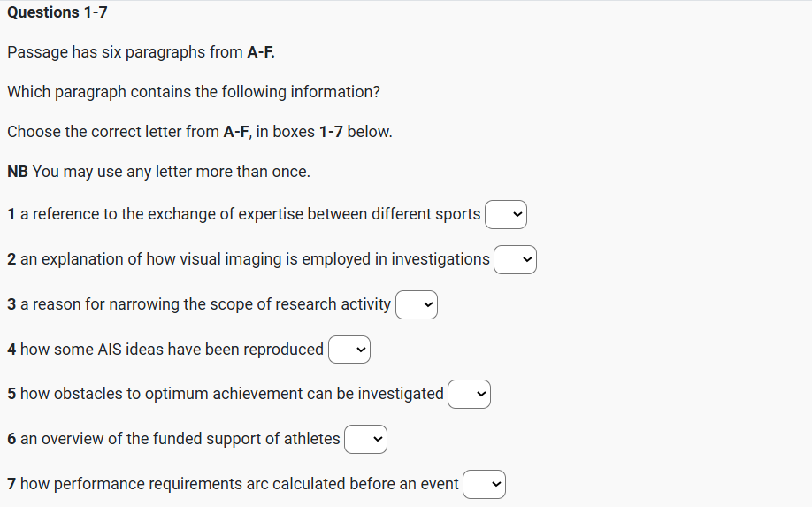Open the question 5 paragraph selector

tap(469, 394)
